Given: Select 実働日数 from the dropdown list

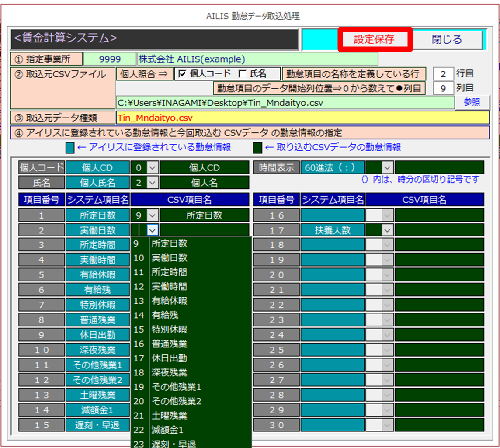Looking at the screenshot, I should click(x=169, y=258).
